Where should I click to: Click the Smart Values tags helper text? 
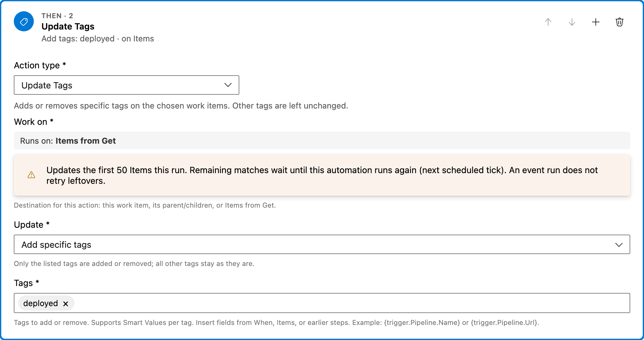pos(277,322)
